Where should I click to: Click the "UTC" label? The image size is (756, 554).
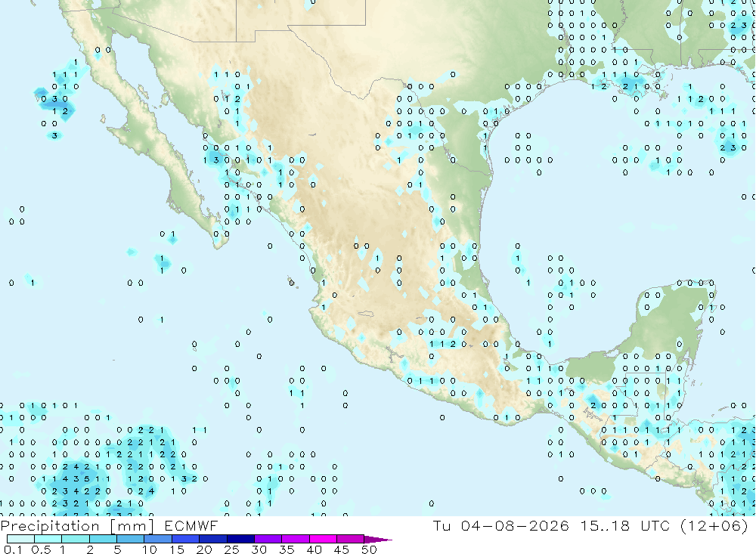point(655,525)
